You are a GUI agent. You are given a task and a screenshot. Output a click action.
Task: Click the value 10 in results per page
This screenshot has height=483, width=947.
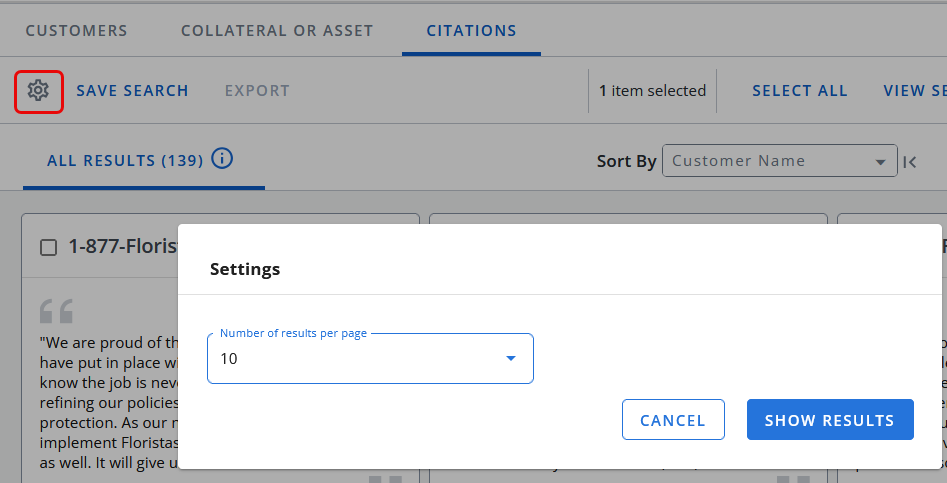point(229,359)
